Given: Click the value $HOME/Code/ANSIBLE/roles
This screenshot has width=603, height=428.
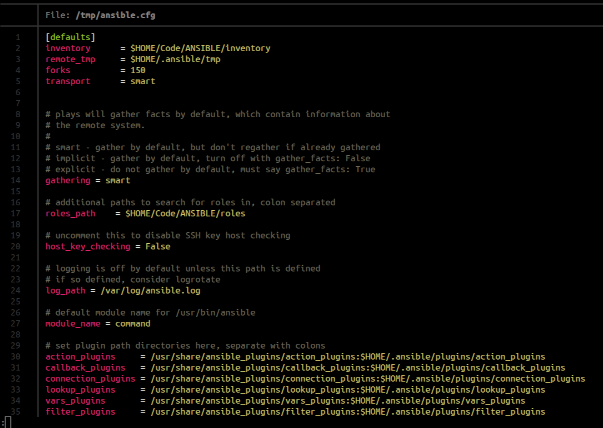Looking at the screenshot, I should coord(185,213).
